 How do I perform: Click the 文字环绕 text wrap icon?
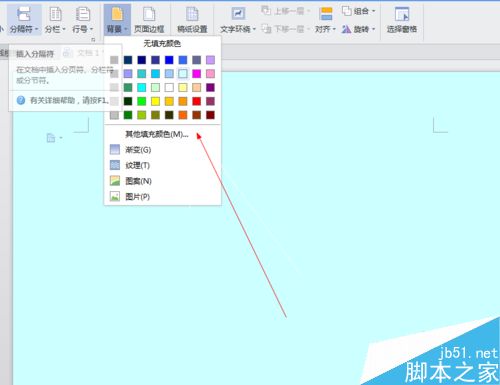238,14
